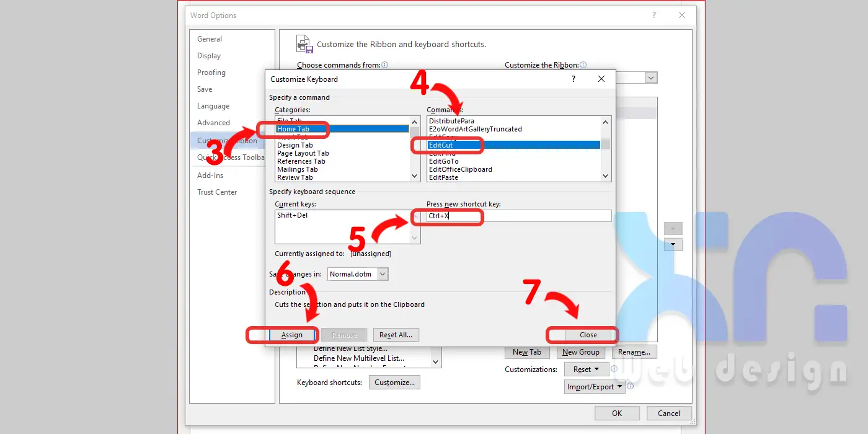
Task: Select the EditCut command
Action: tap(514, 145)
